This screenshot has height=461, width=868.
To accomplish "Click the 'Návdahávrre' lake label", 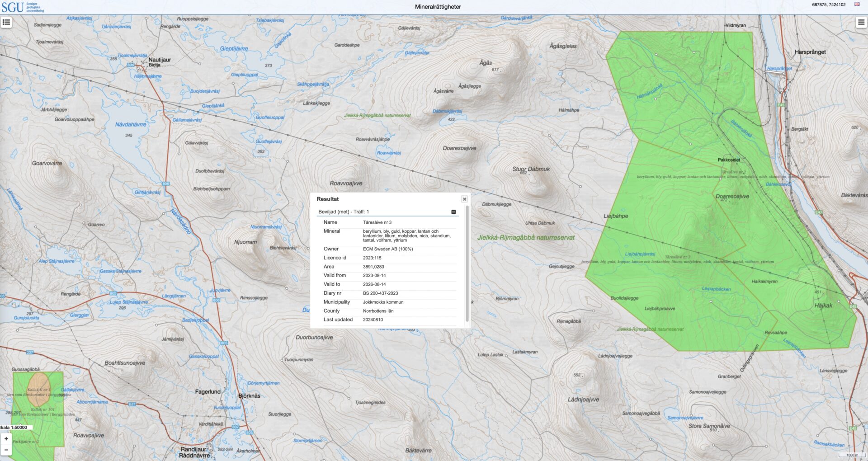I will [131, 124].
